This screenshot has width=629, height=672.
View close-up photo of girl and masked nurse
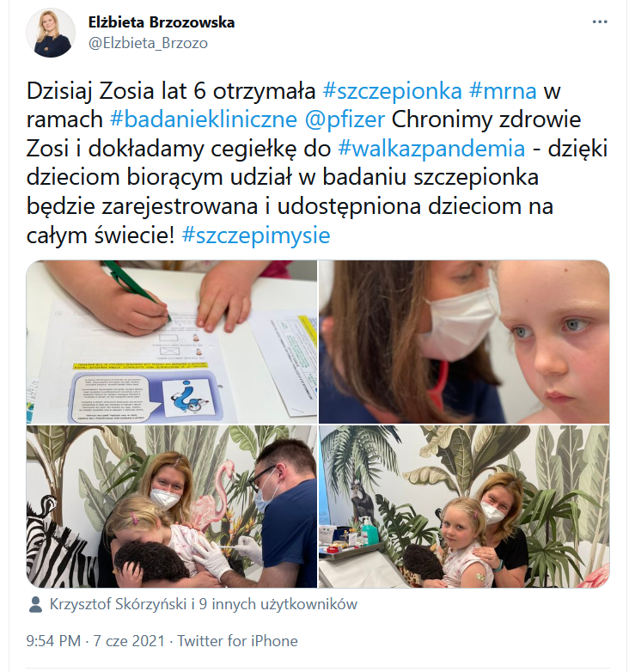tap(464, 341)
